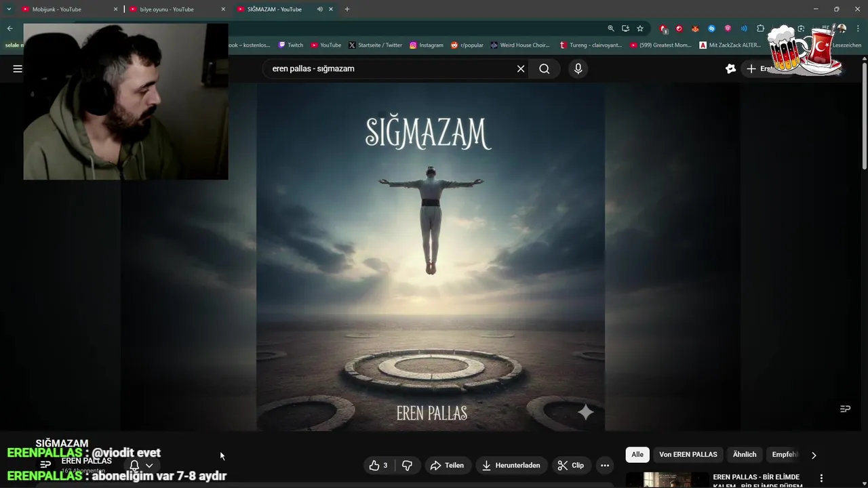Viewport: 868px width, 488px height.
Task: Open the Twitch bookmark
Action: (x=290, y=45)
